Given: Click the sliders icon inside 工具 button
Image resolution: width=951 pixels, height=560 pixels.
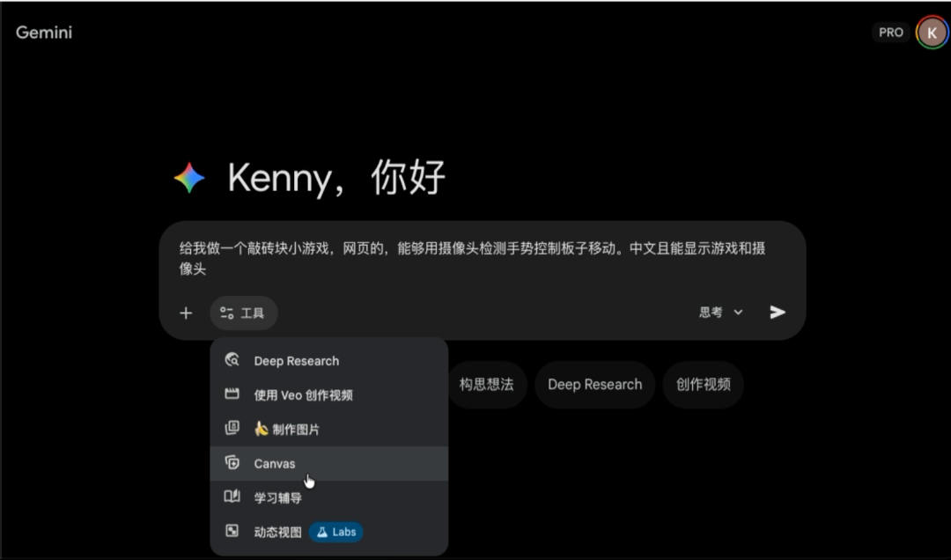Looking at the screenshot, I should click(227, 313).
